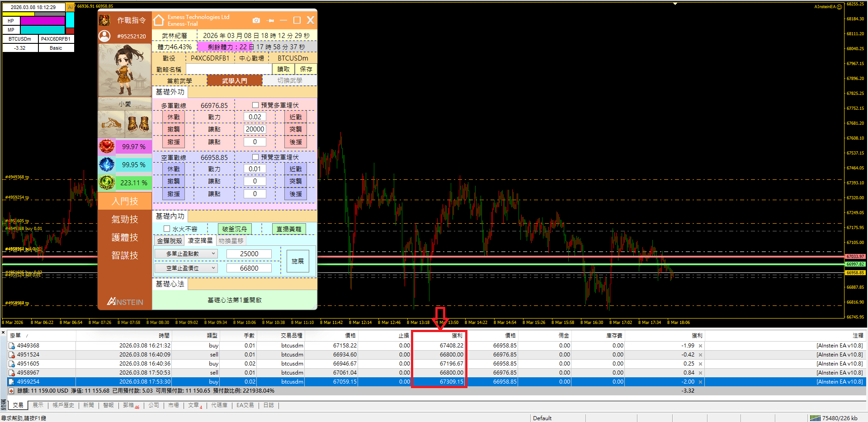The width and height of the screenshot is (868, 422).
Task: Tick the 水火不容 checkbox
Action: coord(167,229)
